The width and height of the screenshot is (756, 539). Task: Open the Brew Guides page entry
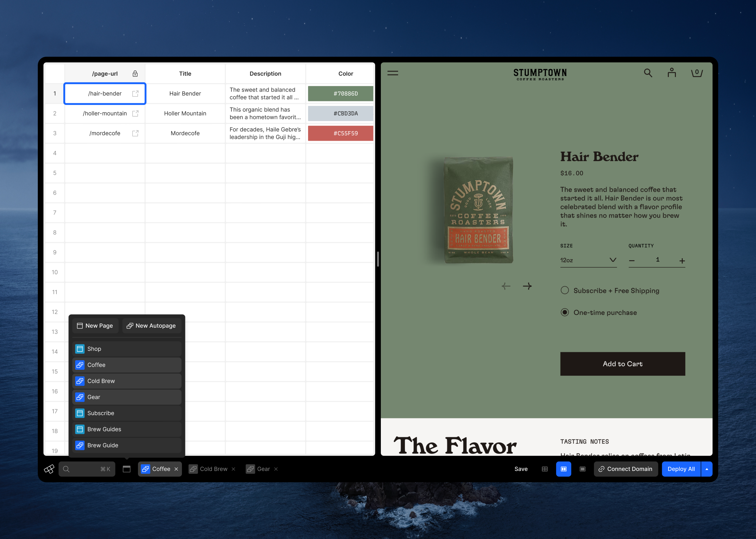[127, 429]
